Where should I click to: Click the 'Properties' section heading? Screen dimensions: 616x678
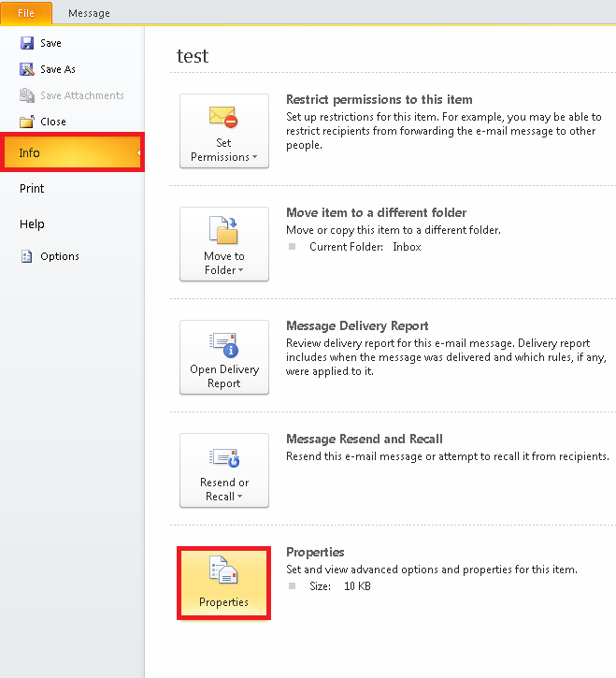tap(315, 552)
